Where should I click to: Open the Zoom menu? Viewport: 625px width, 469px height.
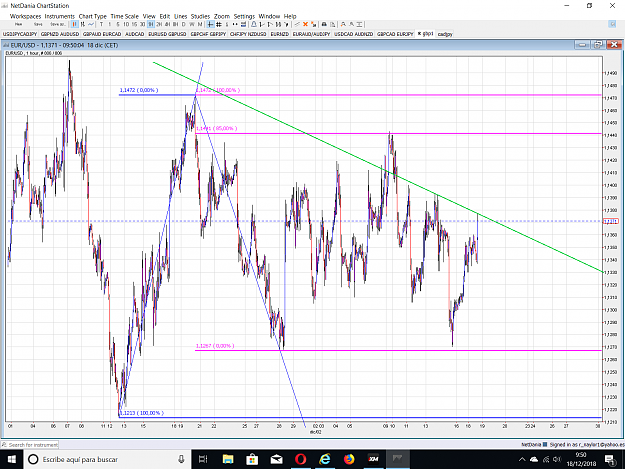[222, 16]
